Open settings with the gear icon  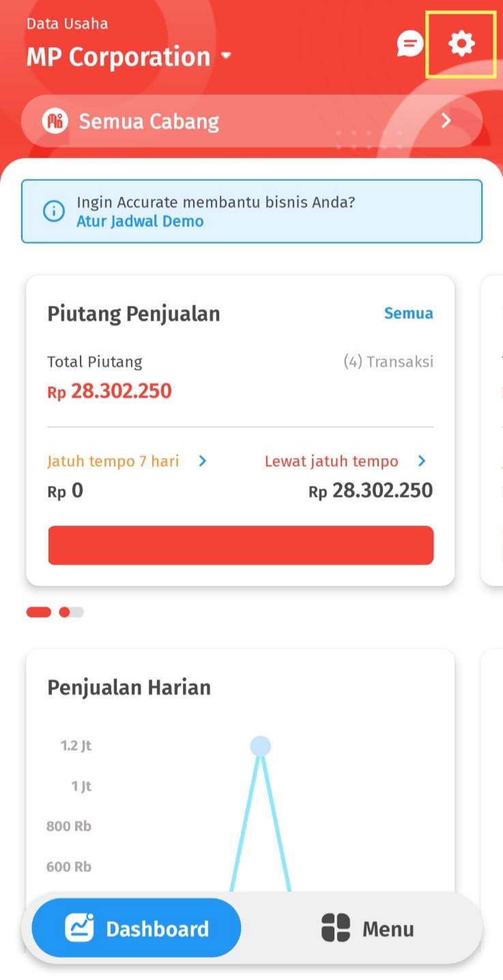click(x=461, y=44)
